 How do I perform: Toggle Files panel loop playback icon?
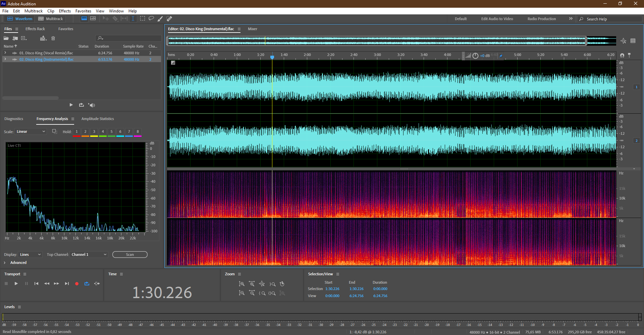coord(82,105)
